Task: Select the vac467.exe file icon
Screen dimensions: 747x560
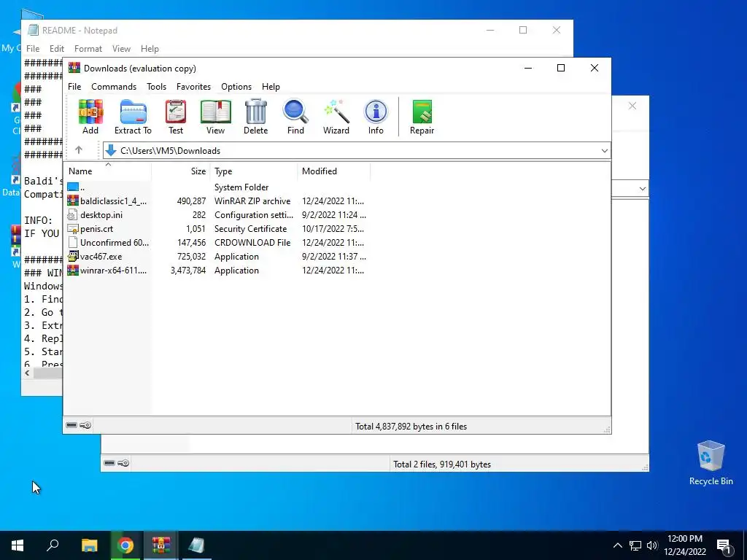Action: click(73, 256)
